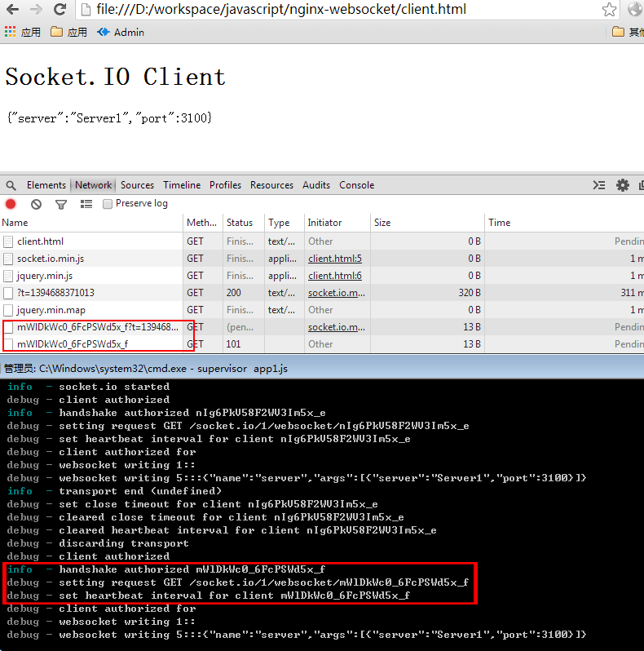Open the Profiles tab
Viewport: 644px width, 651px height.
coord(225,185)
